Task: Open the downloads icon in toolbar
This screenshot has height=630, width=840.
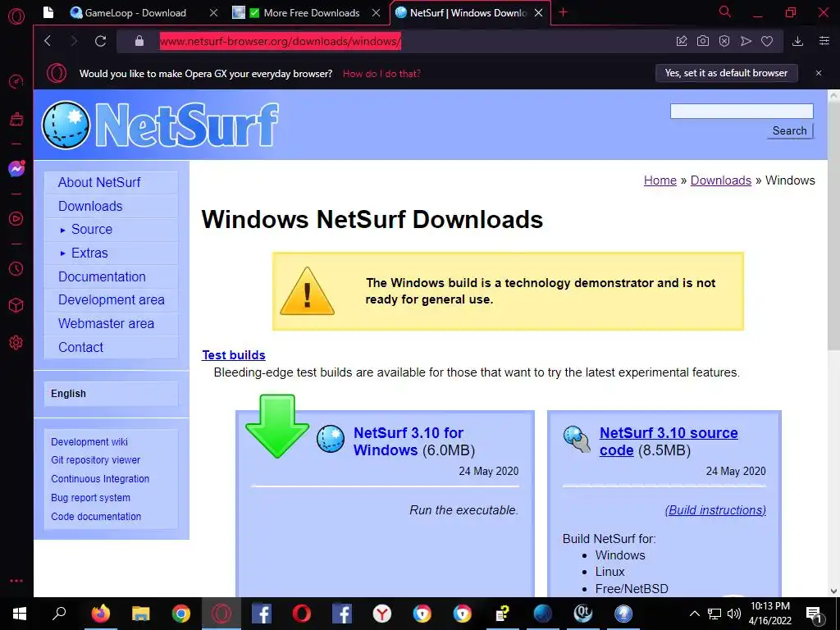Action: point(797,41)
